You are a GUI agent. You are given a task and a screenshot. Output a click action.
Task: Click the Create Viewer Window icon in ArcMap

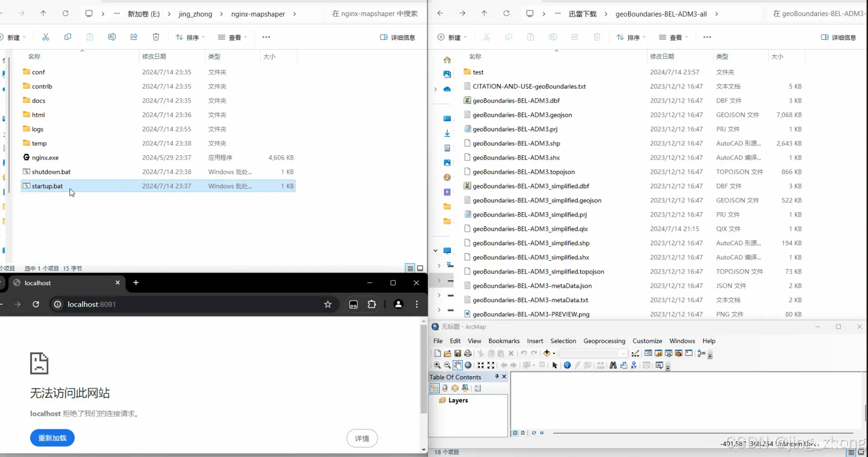click(x=659, y=365)
